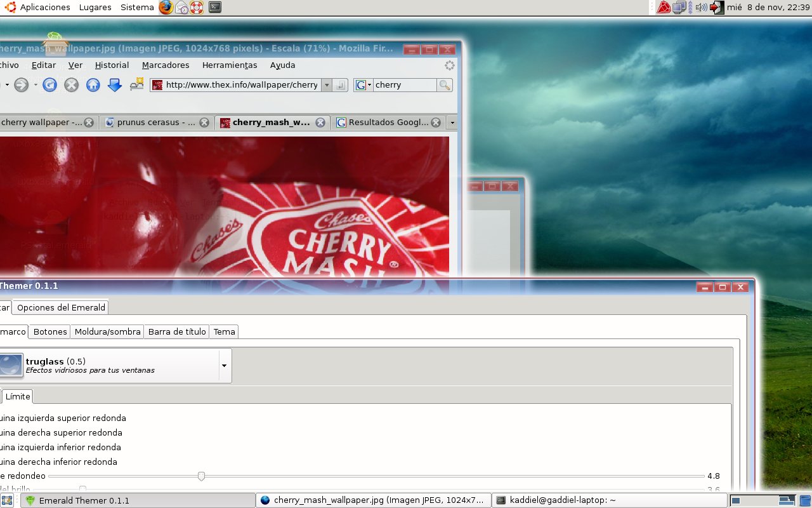Screen dimensions: 812x508
Task: Switch to the Moldura/sombra tab
Action: pos(107,331)
